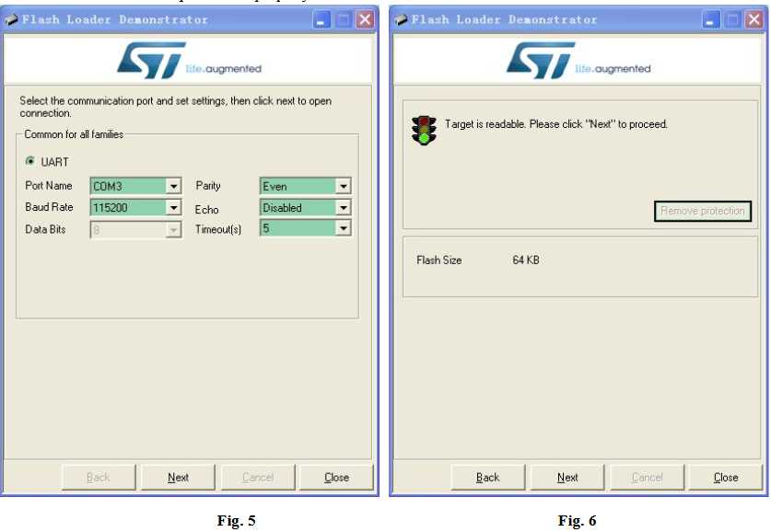
Task: Close the port settings window with the X
Action: [365, 19]
